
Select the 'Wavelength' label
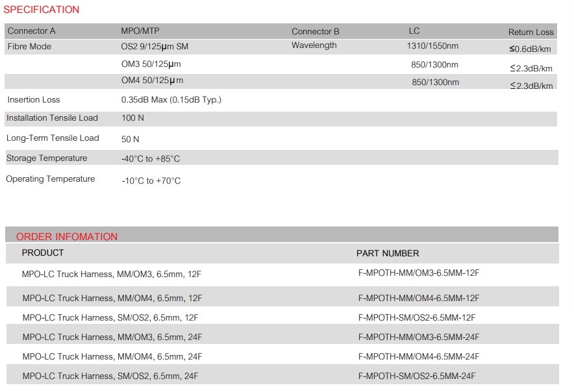click(x=314, y=45)
